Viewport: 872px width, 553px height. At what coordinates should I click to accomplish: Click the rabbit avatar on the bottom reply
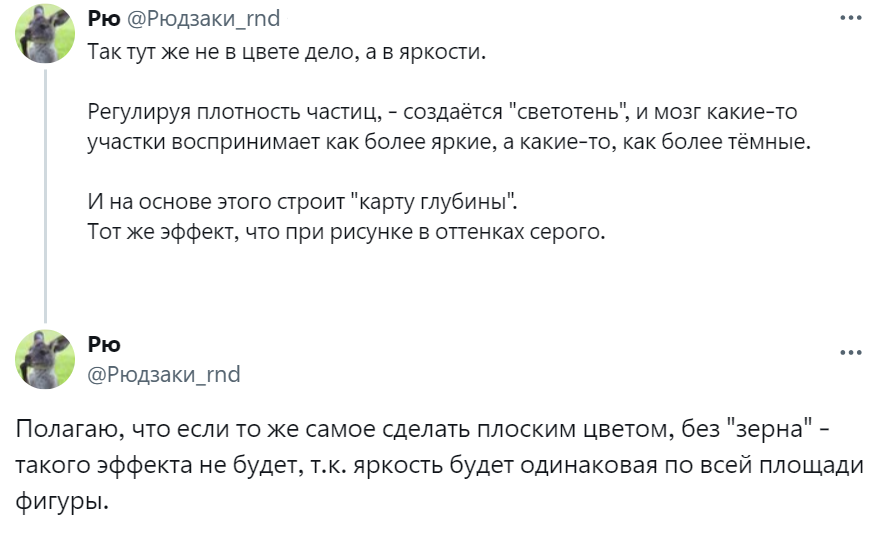[x=45, y=359]
